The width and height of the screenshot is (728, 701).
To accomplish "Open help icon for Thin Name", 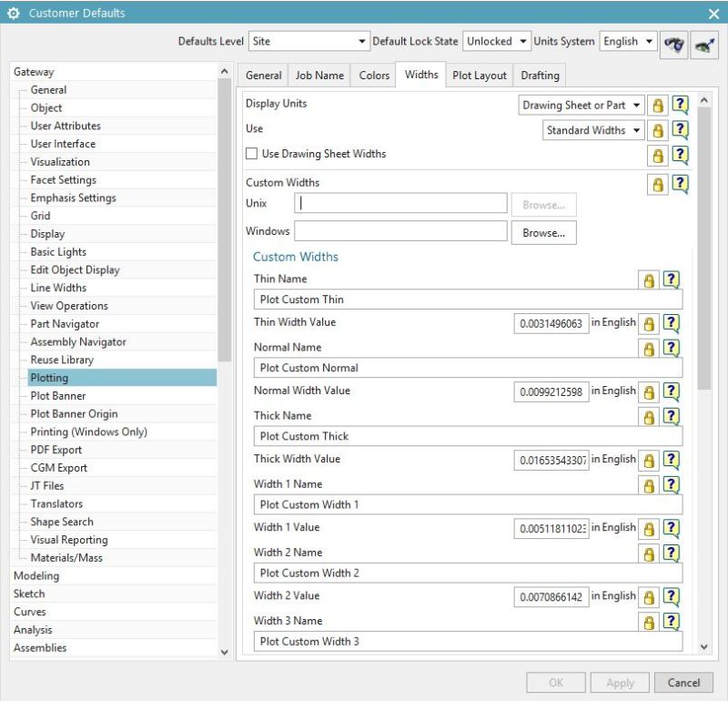I will 672,279.
